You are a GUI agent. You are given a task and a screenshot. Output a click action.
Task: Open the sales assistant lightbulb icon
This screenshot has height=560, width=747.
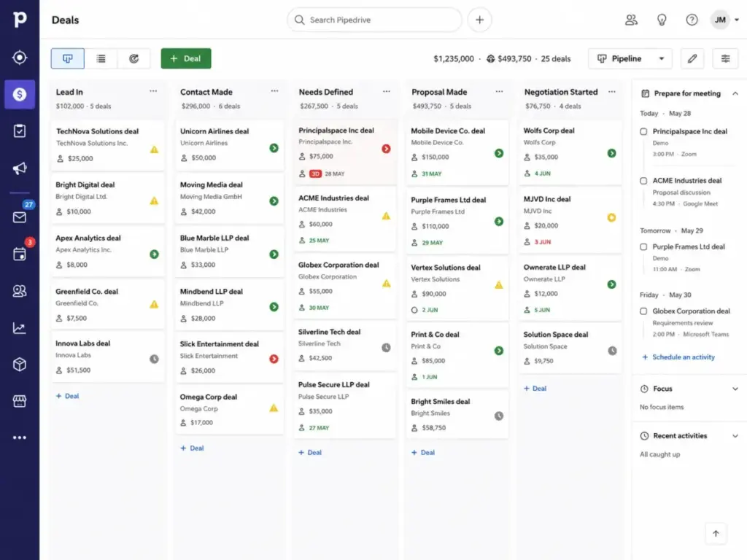click(x=662, y=20)
